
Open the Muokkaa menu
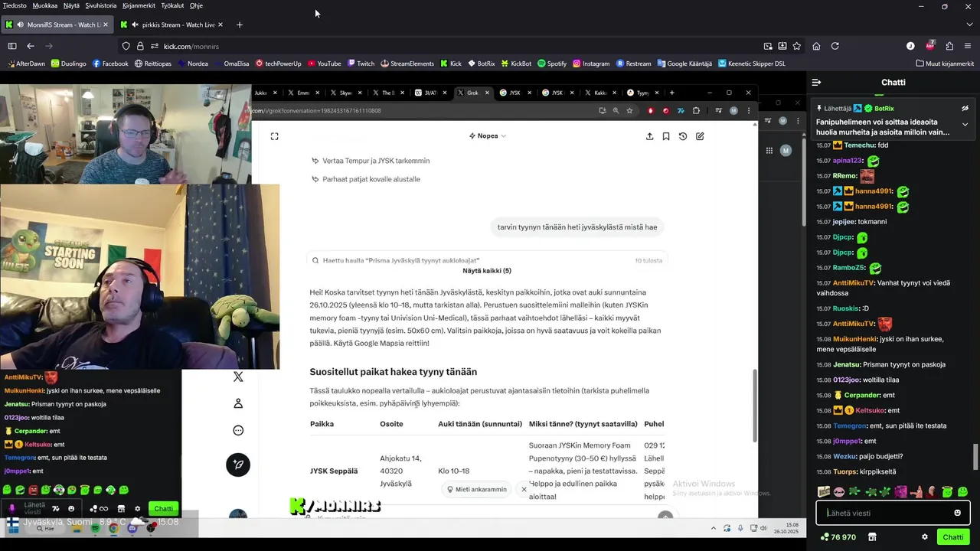[44, 5]
